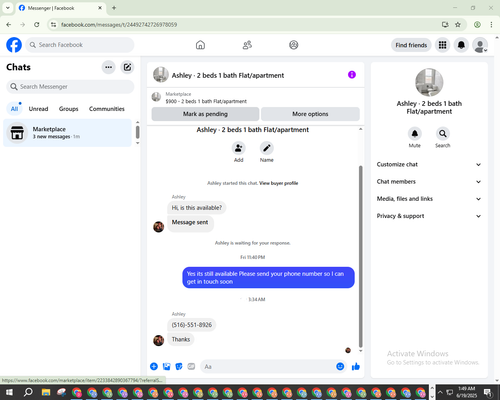500x400 pixels.
Task: Click the Marketplace listing $900 link
Action: pyautogui.click(x=206, y=101)
